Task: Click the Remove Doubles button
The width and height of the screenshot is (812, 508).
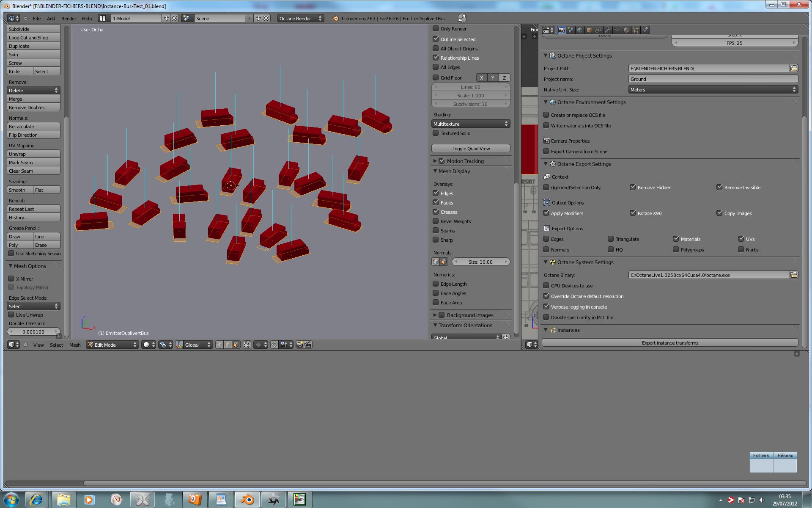Action: (33, 108)
